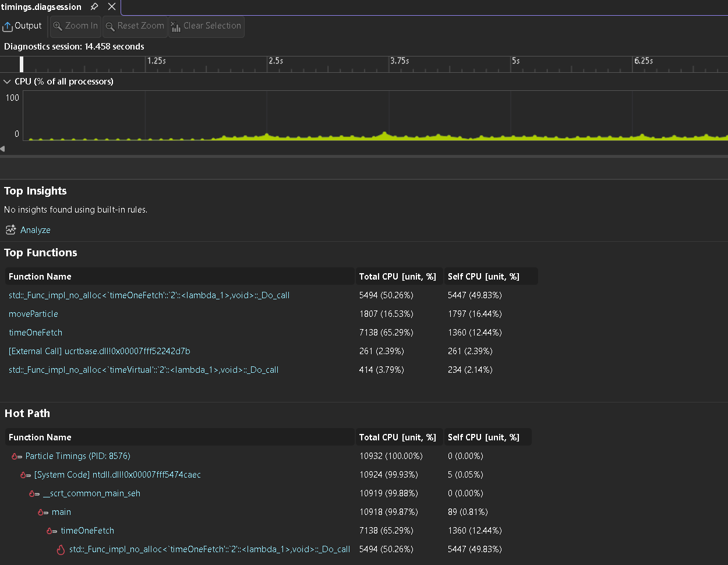Select the timings.diagsession tab
The height and width of the screenshot is (565, 728).
[x=41, y=7]
